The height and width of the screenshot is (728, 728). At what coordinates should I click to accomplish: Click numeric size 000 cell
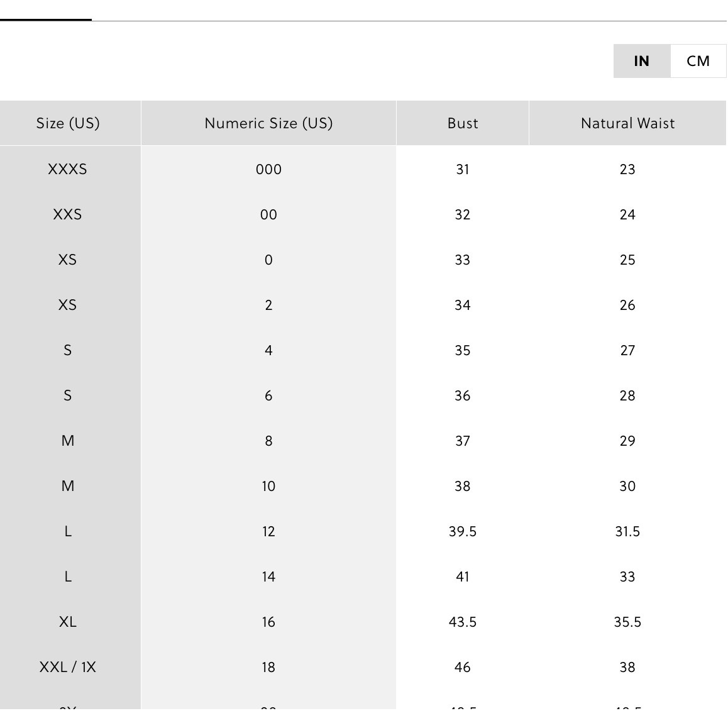tap(268, 169)
